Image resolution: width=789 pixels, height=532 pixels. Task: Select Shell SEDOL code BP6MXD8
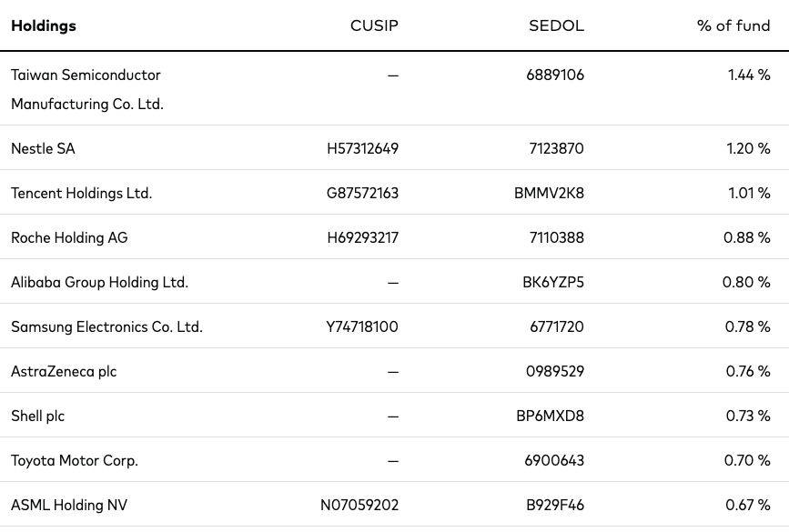click(550, 416)
